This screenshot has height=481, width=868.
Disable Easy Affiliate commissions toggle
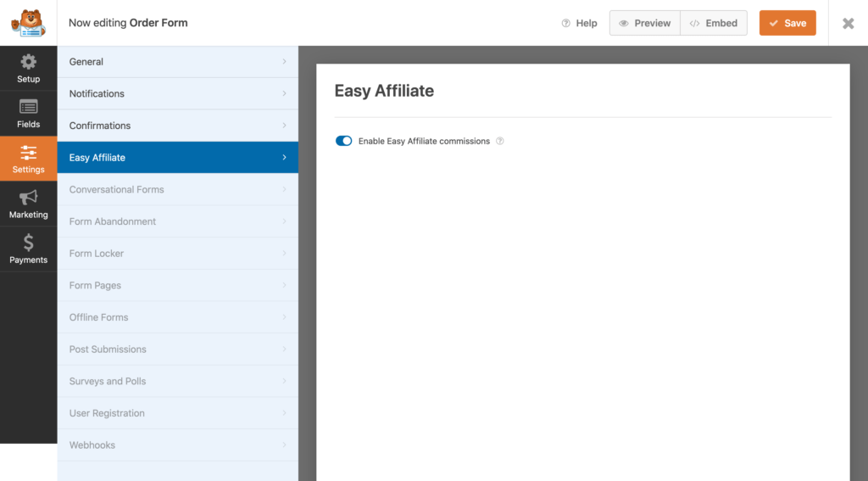click(343, 142)
